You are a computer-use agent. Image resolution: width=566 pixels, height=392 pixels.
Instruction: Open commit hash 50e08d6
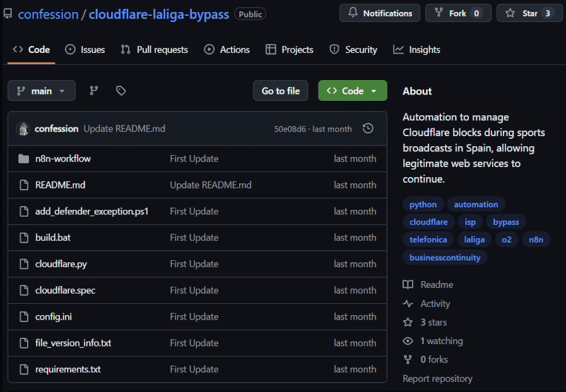pyautogui.click(x=290, y=129)
